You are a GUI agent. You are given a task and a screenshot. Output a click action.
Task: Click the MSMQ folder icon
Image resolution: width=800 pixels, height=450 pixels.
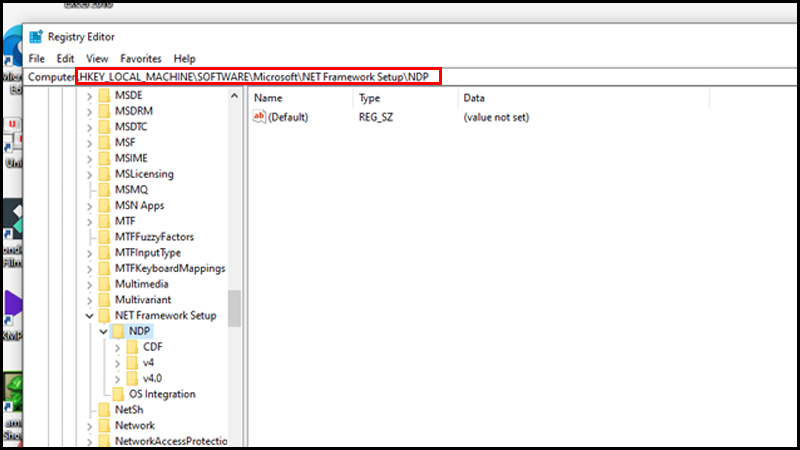click(104, 190)
